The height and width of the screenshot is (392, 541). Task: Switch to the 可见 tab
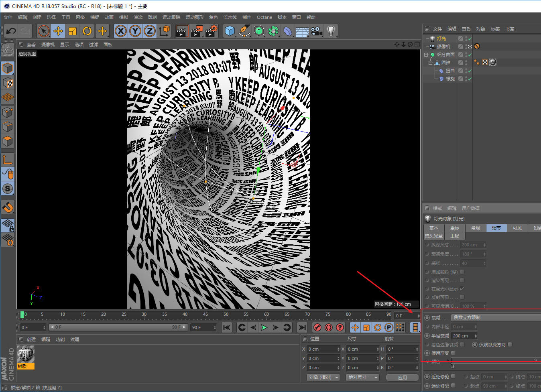517,228
